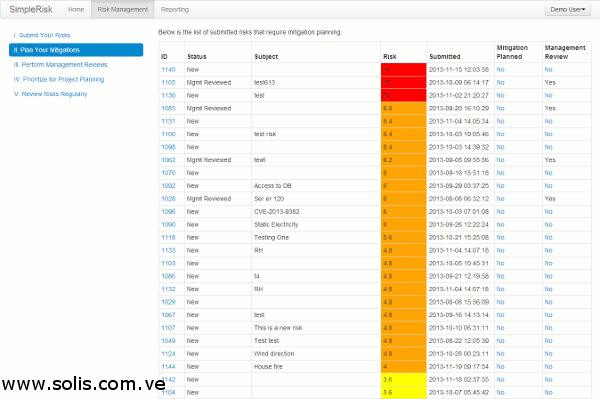Open risk ID 1107
Image resolution: width=600 pixels, height=399 pixels.
168,328
